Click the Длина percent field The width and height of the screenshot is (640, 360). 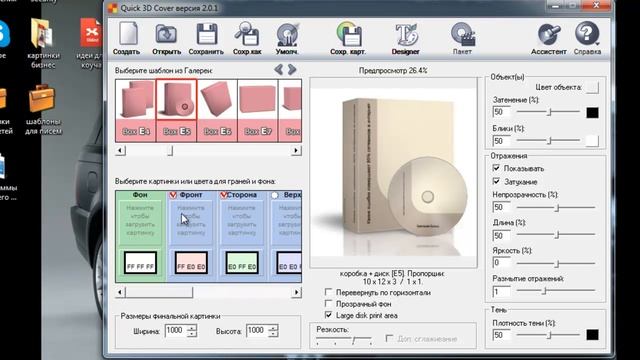pyautogui.click(x=502, y=235)
